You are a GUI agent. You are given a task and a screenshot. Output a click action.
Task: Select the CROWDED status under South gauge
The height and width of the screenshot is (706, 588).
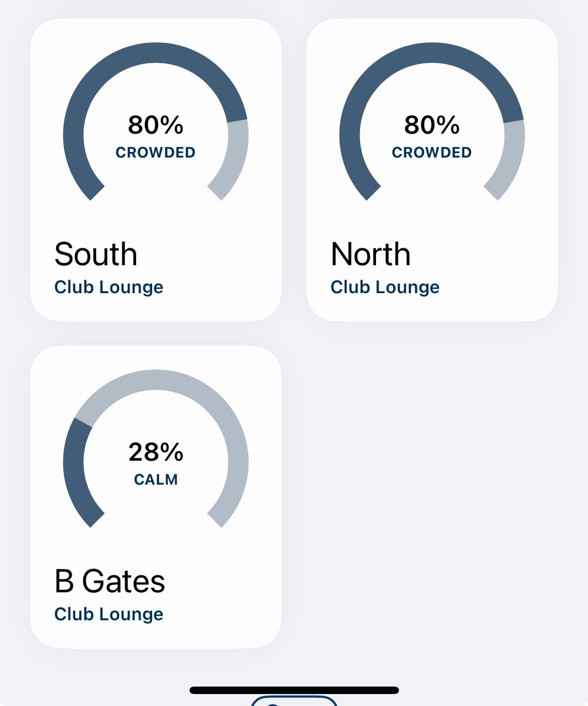(156, 153)
